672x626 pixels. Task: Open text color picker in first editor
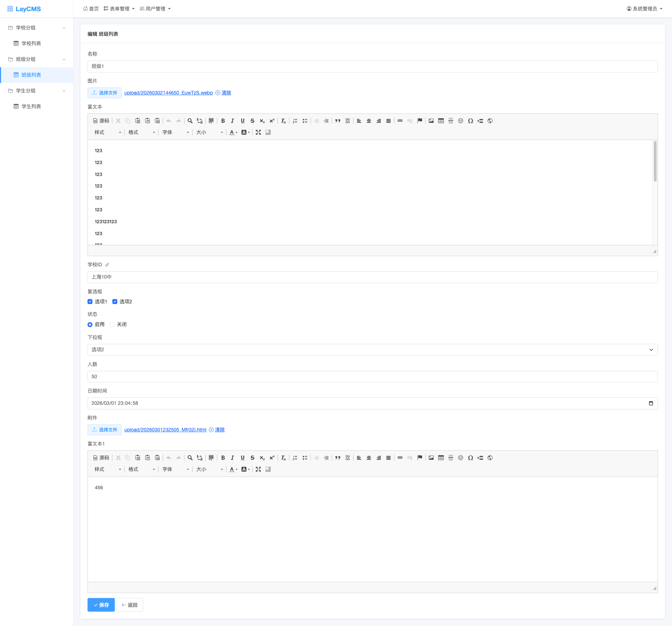tap(233, 132)
